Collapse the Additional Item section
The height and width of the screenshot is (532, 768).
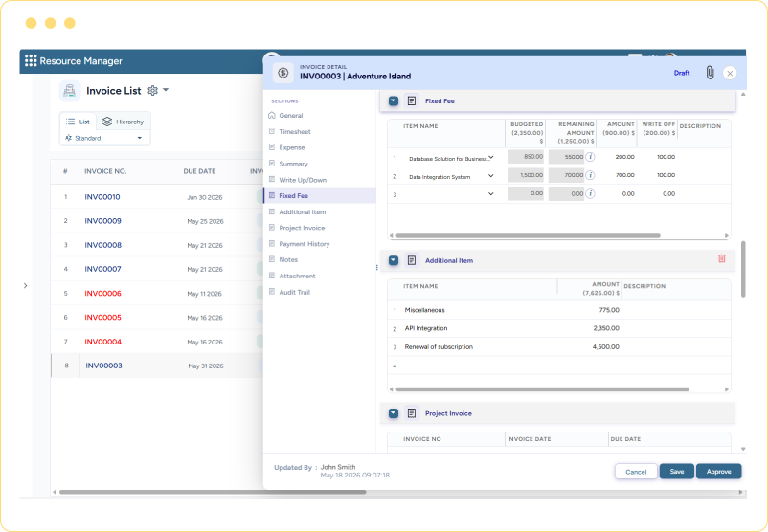tap(394, 260)
